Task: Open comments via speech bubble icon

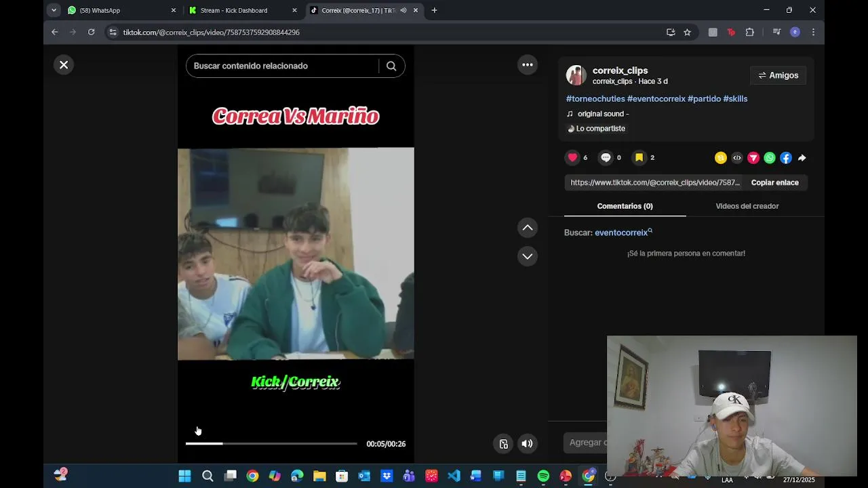Action: tap(606, 157)
